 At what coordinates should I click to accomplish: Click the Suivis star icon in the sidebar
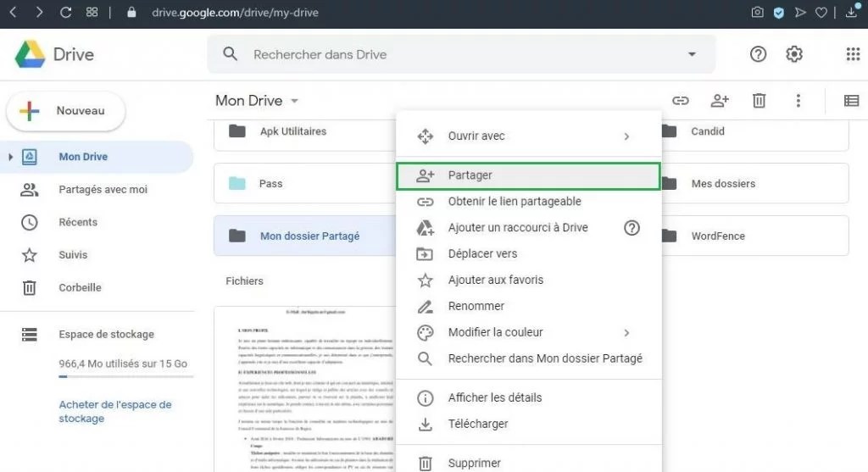tap(30, 255)
